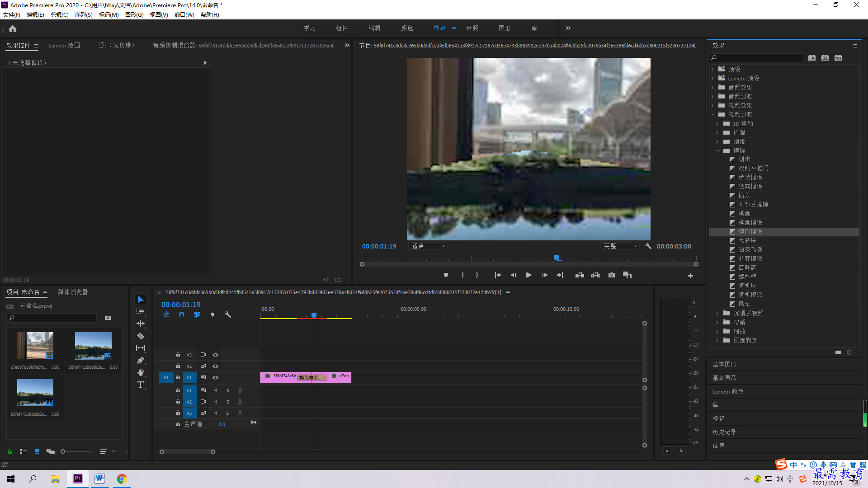Select the Type tool
Viewport: 868px width, 488px height.
(x=141, y=385)
